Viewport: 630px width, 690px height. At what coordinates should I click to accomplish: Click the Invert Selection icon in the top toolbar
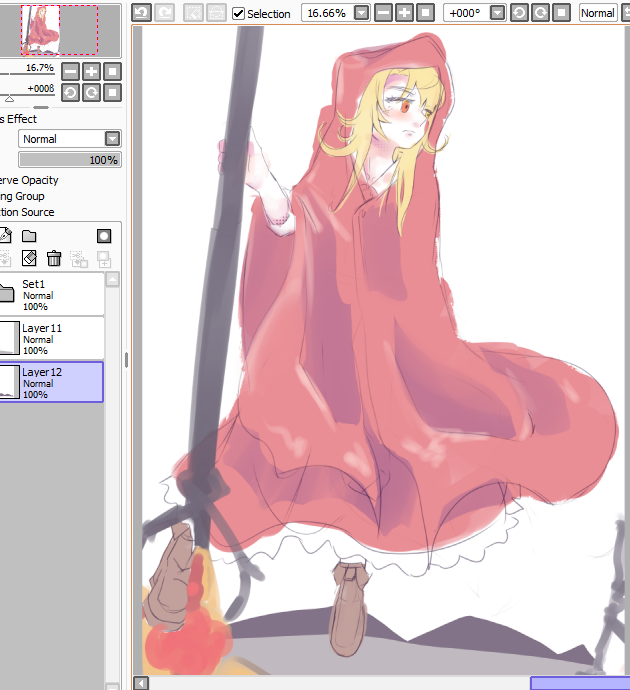click(216, 13)
